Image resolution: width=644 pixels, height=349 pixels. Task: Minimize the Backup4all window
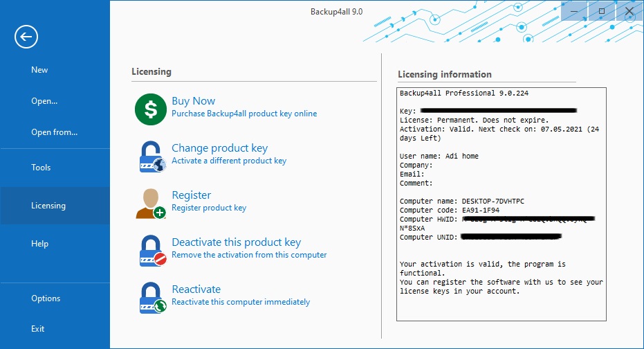coord(574,11)
